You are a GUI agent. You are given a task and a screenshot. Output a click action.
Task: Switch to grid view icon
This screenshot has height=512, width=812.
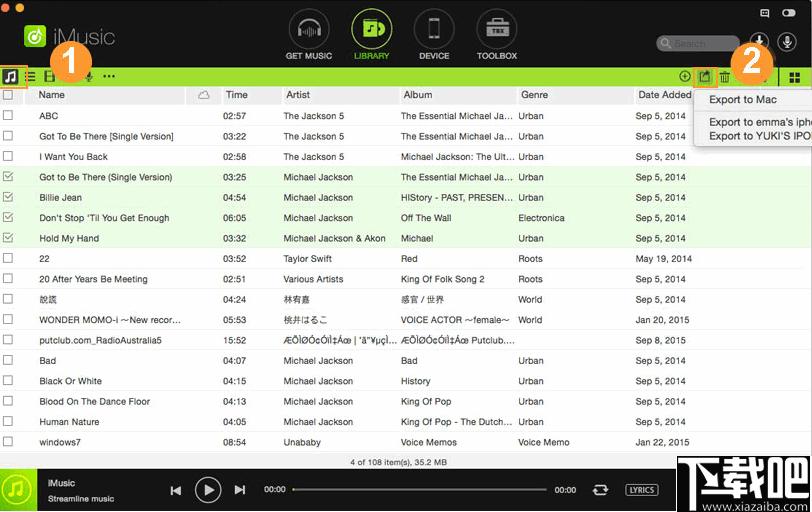[795, 78]
